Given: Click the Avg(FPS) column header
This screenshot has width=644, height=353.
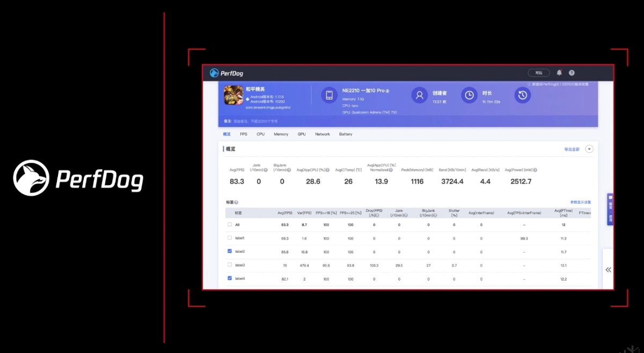Looking at the screenshot, I should (x=285, y=213).
